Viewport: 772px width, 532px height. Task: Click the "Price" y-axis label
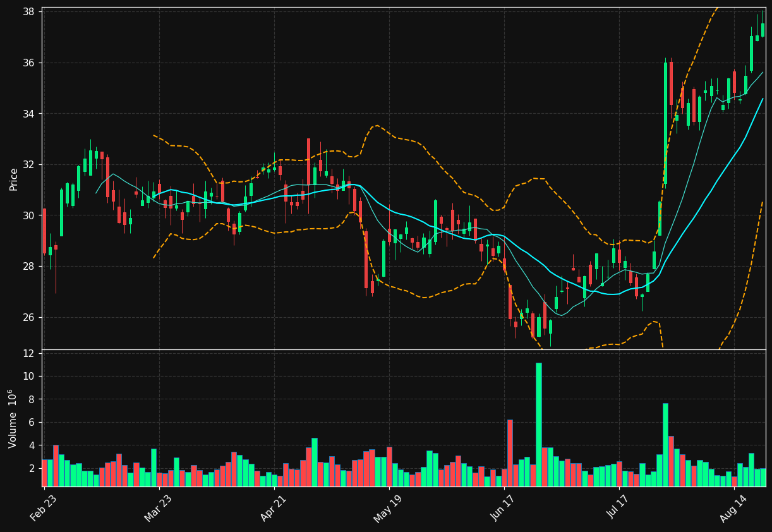click(14, 179)
